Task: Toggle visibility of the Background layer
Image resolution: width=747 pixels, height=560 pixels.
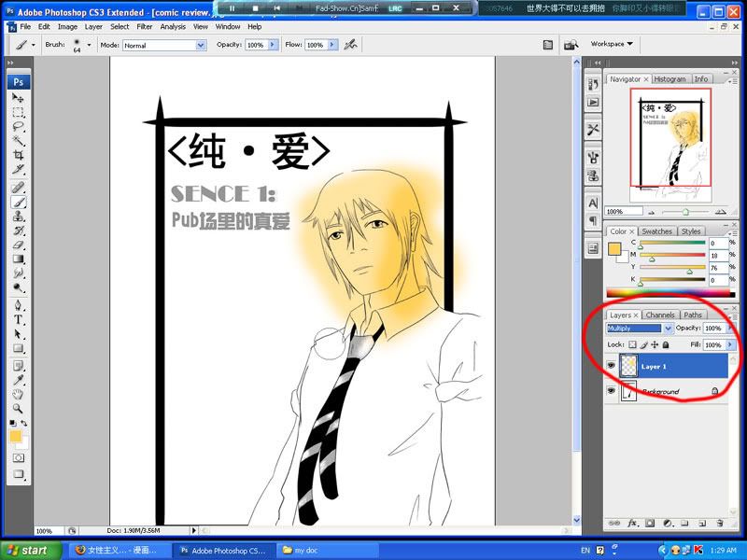Action: coord(612,392)
